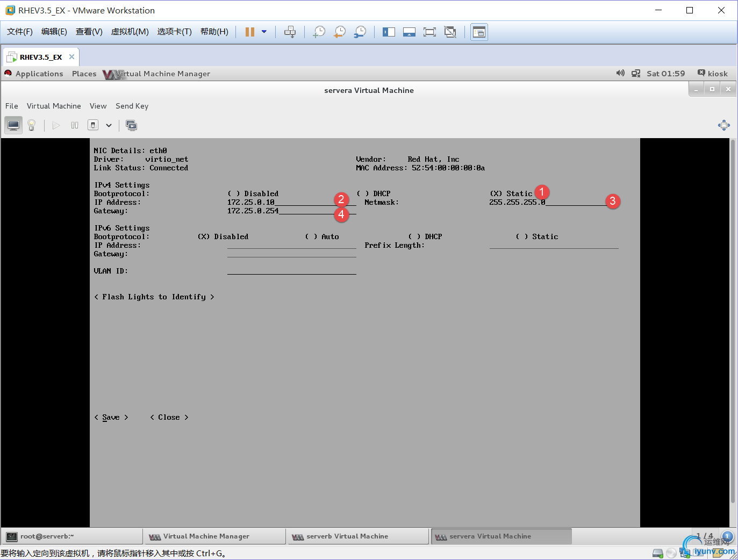Screen dimensions: 738x560
Task: Expand the shutdown options dropdown arrow
Action: (109, 125)
